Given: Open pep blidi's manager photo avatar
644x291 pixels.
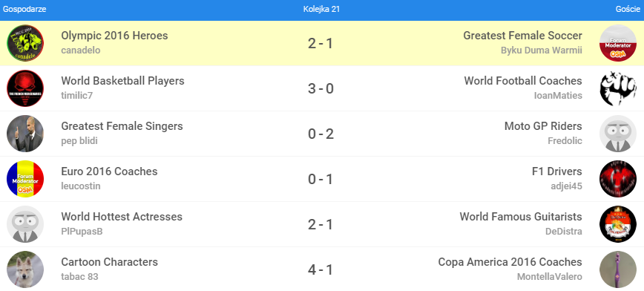Looking at the screenshot, I should point(25,134).
